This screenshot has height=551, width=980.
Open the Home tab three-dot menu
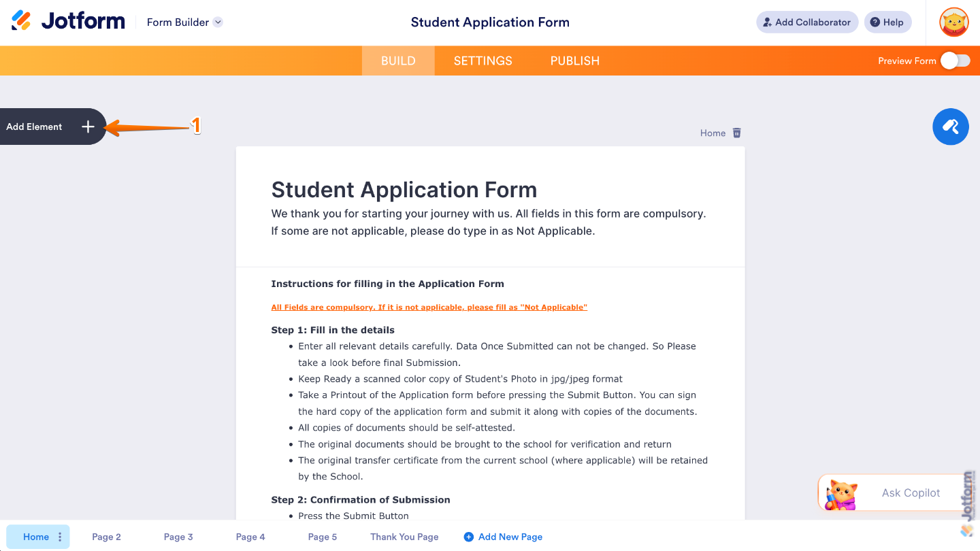(x=60, y=537)
